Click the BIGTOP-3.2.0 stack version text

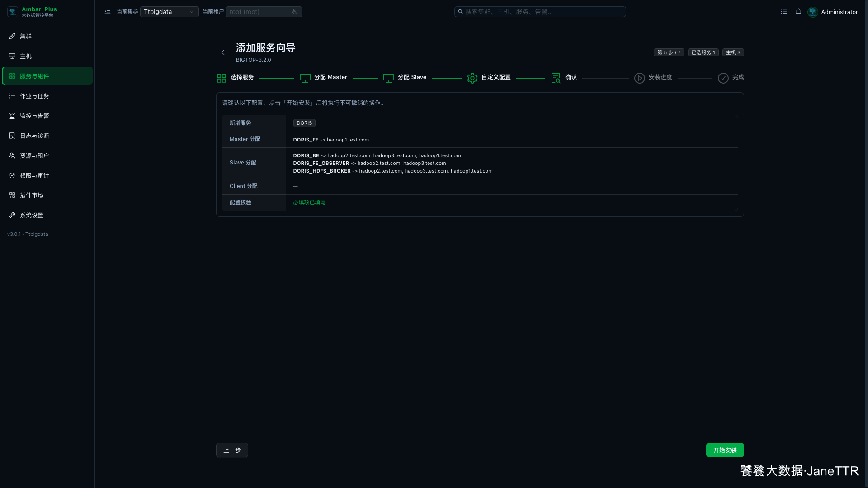(x=254, y=60)
